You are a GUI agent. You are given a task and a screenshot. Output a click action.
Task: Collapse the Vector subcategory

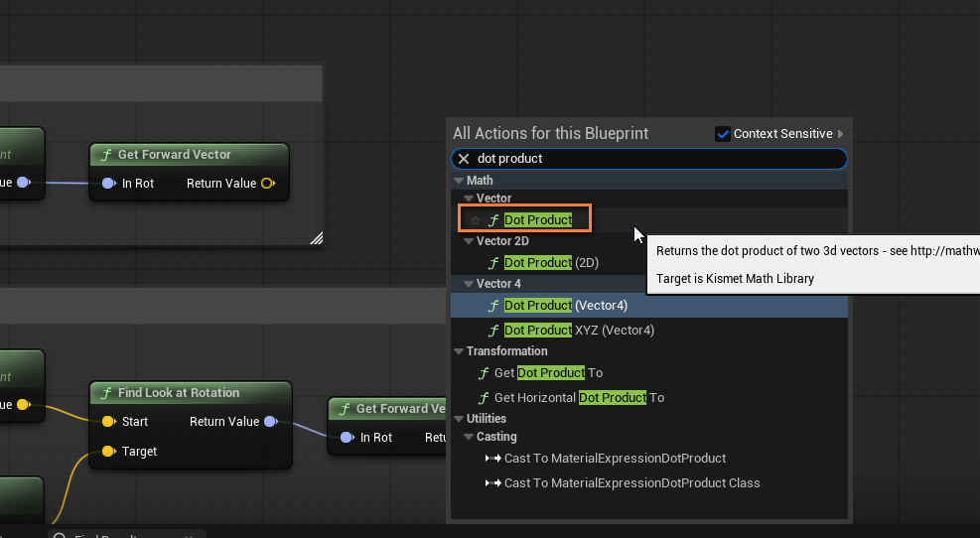[469, 199]
